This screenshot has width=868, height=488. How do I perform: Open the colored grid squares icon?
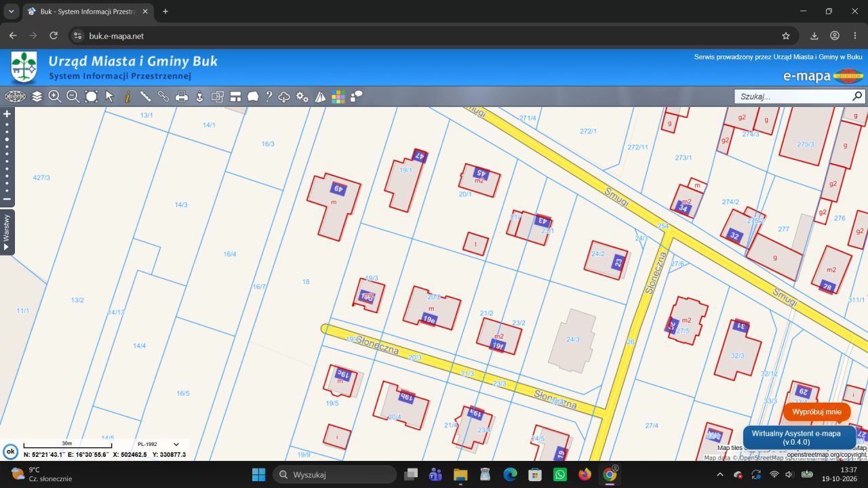[x=338, y=96]
